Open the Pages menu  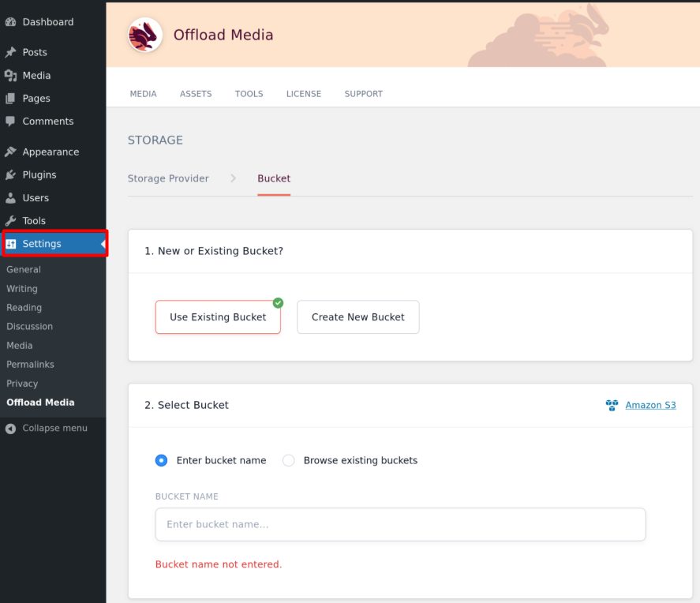point(36,98)
